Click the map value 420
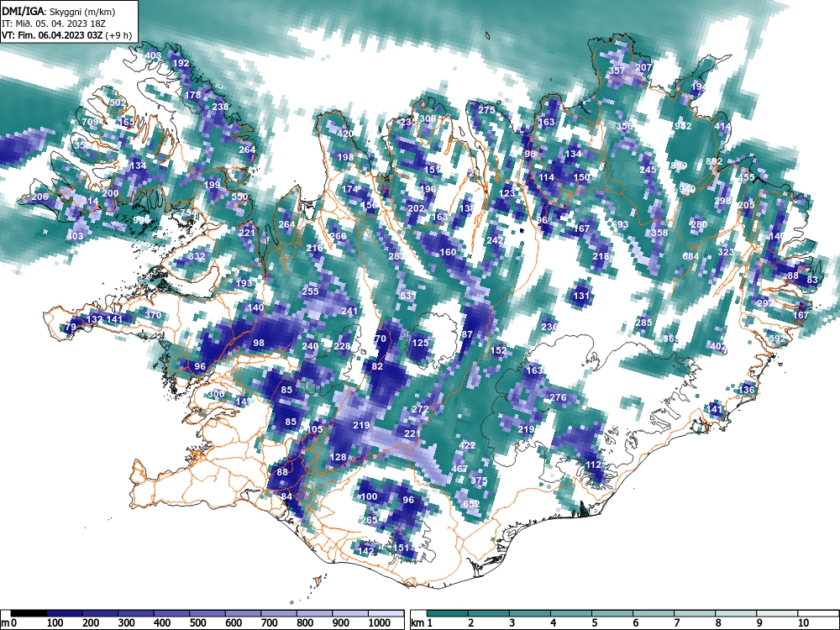The width and height of the screenshot is (840, 630). click(x=345, y=134)
